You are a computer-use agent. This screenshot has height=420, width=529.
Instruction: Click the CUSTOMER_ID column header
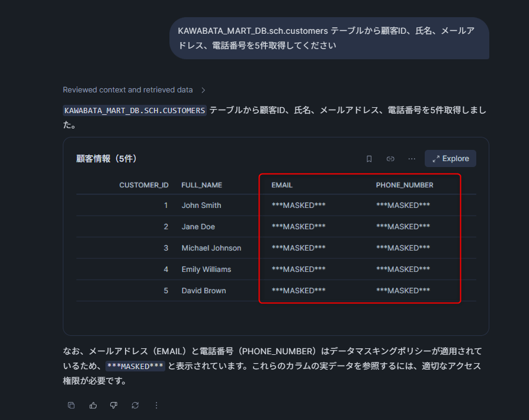pos(144,185)
